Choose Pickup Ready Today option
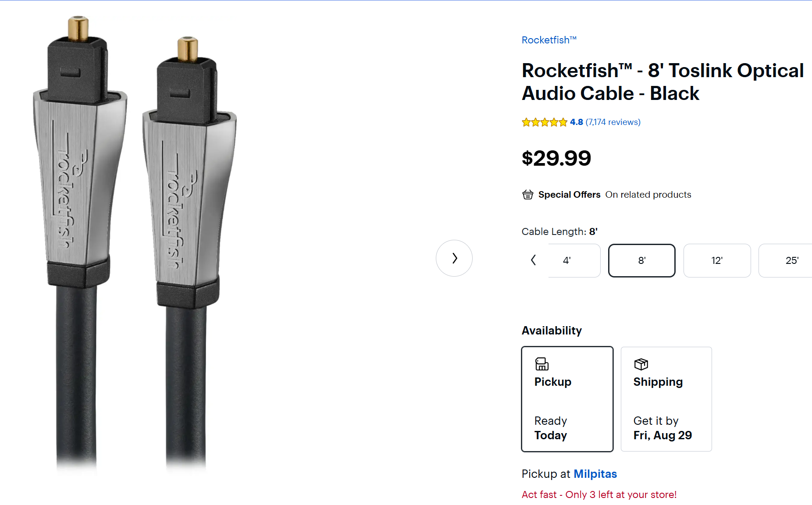 coord(567,399)
